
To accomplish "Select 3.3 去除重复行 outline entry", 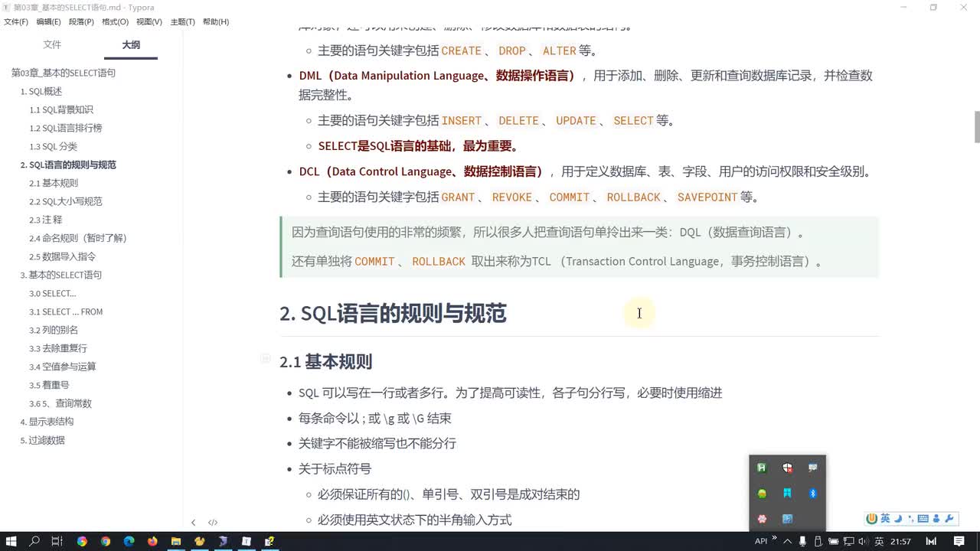I will click(58, 348).
